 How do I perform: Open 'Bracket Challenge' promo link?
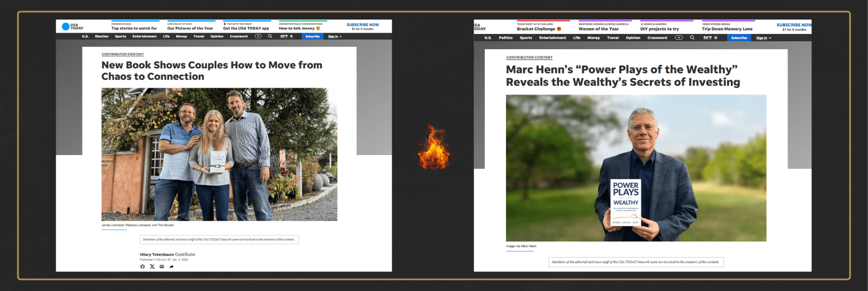[539, 29]
